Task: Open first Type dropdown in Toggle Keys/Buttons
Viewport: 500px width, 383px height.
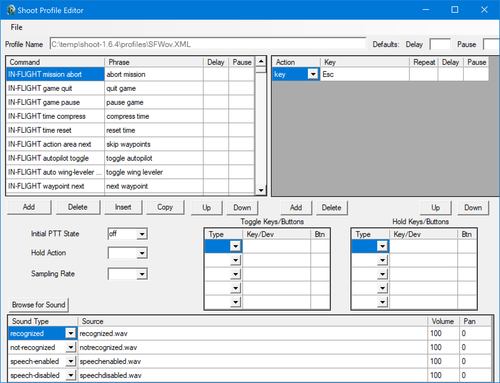Action: coord(235,246)
